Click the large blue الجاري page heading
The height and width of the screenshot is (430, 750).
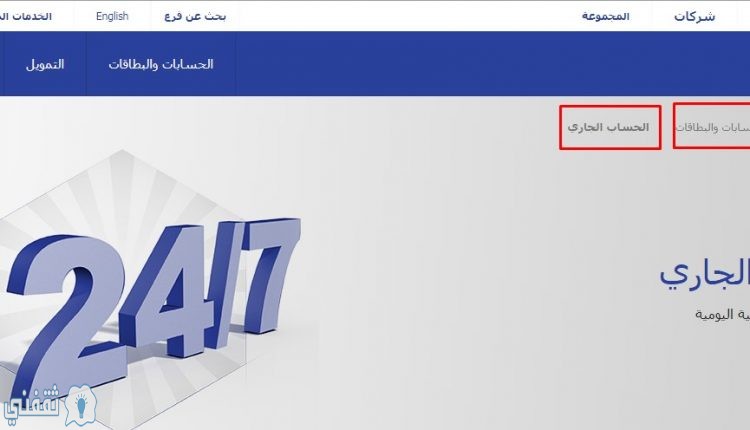705,274
